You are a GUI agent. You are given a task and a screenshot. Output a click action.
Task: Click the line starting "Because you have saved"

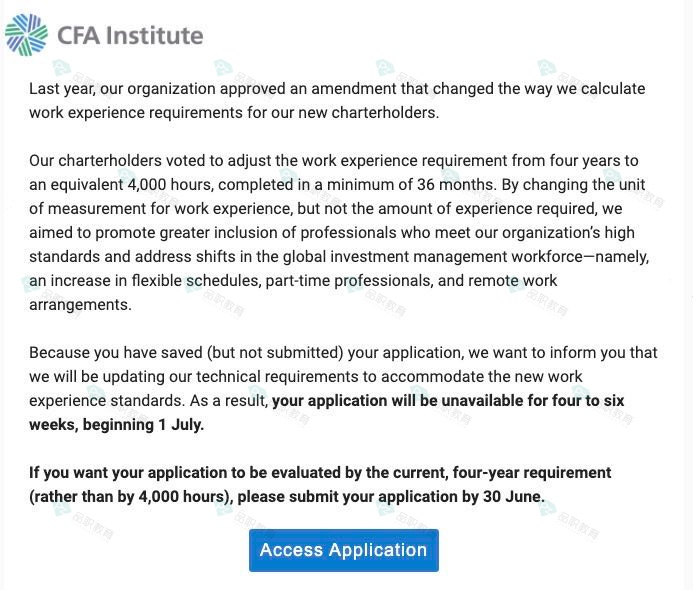pos(343,352)
